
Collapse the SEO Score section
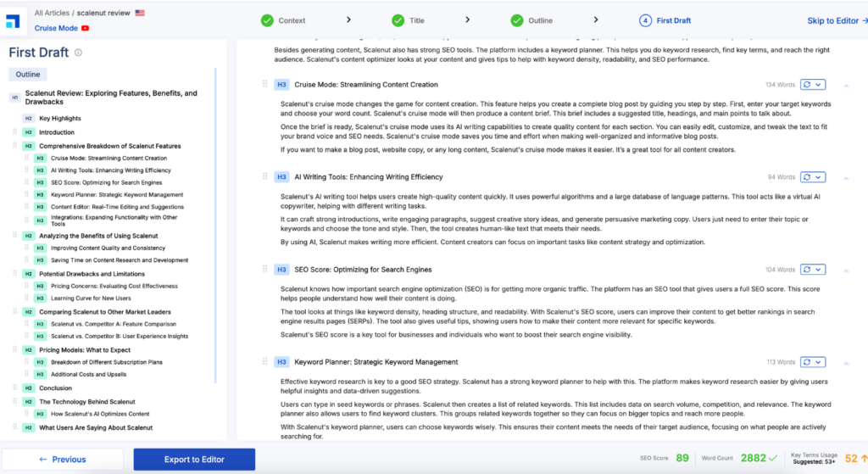846,270
